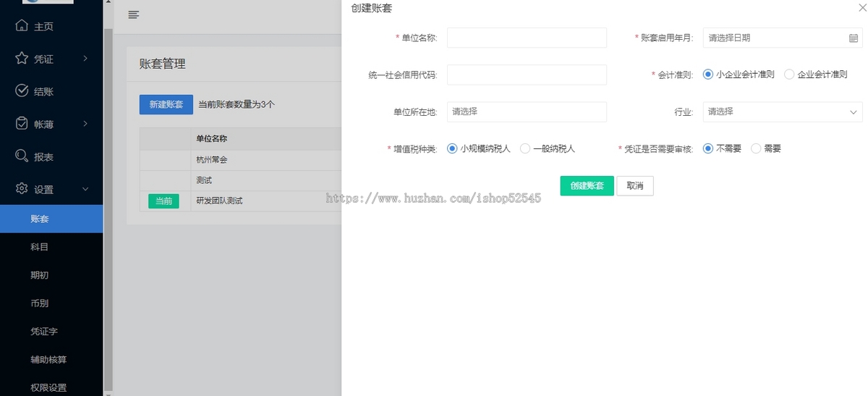Select 需要 for voucher review

pyautogui.click(x=766, y=148)
